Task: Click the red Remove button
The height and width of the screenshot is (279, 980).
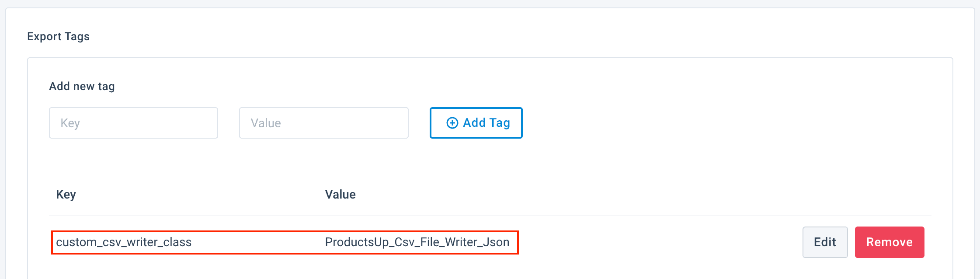Action: (889, 242)
